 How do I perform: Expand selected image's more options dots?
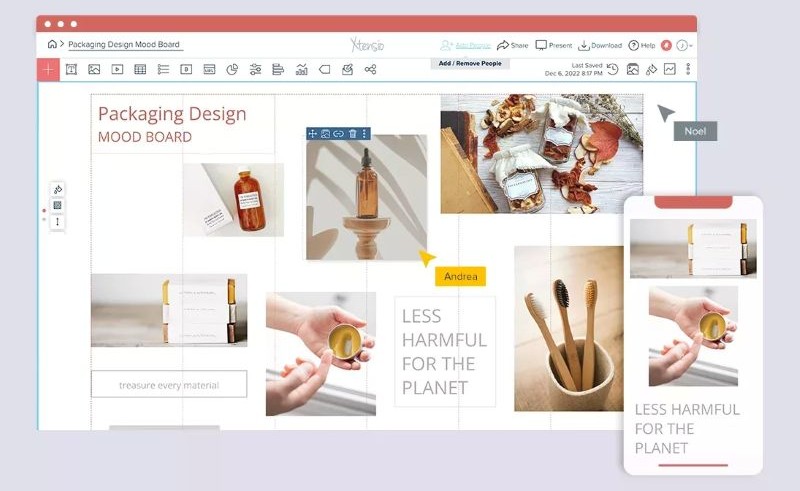pos(365,133)
